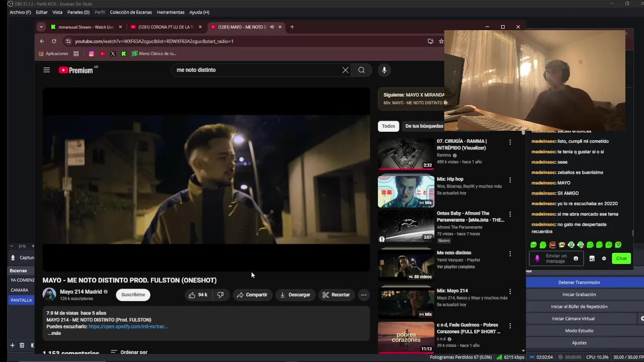This screenshot has height=362, width=644.
Task: Click the me noto distinto search field
Action: point(257,70)
